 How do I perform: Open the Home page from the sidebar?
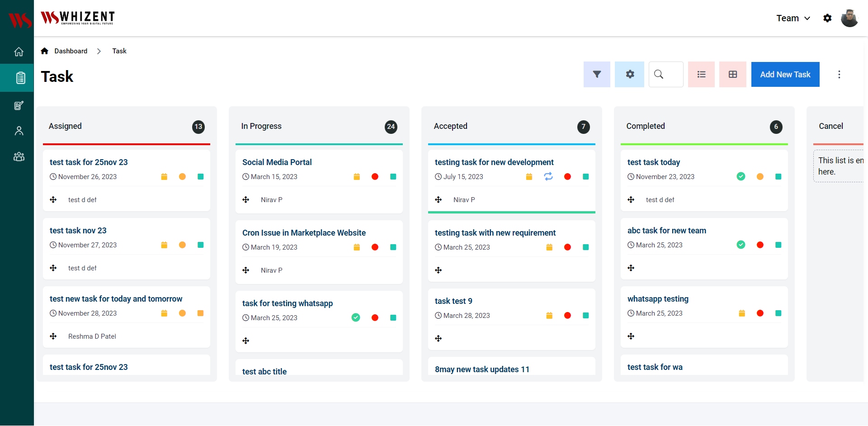coord(19,52)
